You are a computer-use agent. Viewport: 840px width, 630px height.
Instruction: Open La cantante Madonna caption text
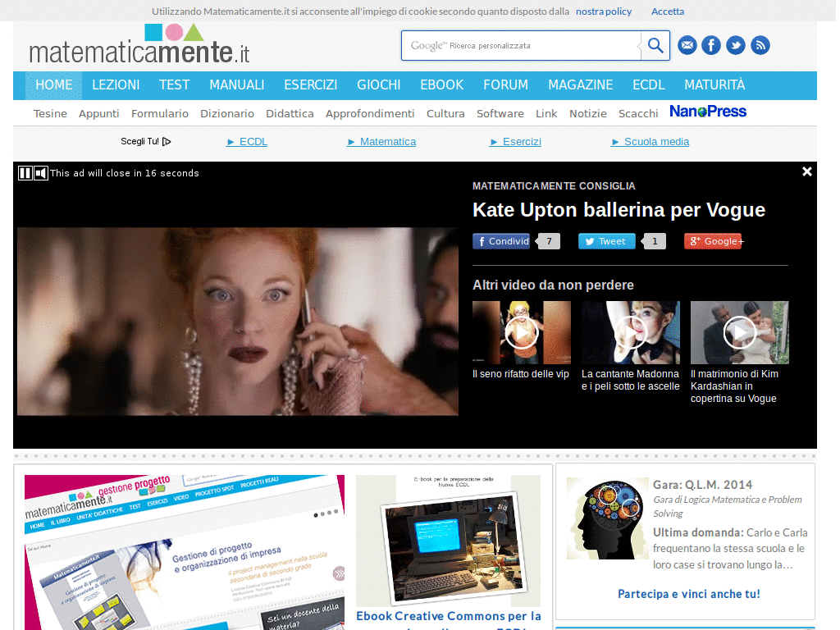pos(631,380)
